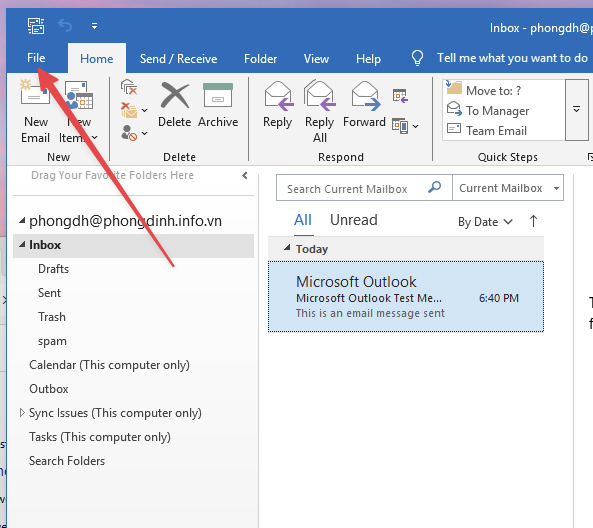Click the Delete X icon
Image resolution: width=593 pixels, height=528 pixels.
tap(174, 95)
